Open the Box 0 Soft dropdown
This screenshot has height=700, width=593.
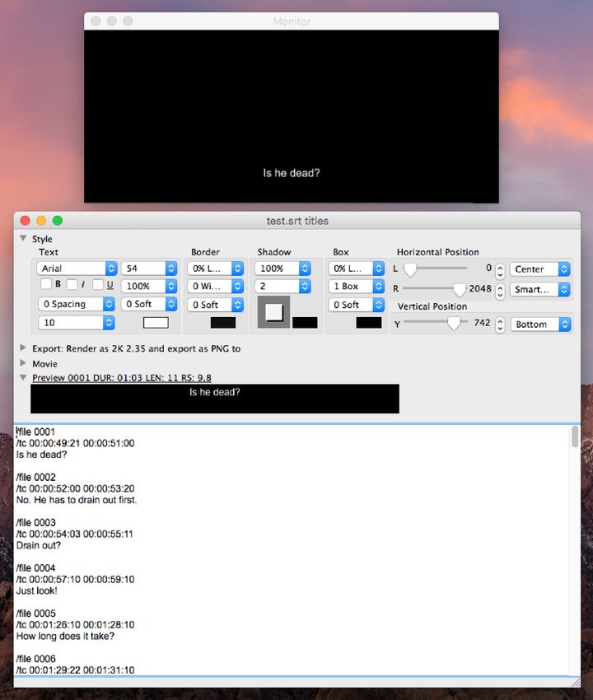click(357, 305)
